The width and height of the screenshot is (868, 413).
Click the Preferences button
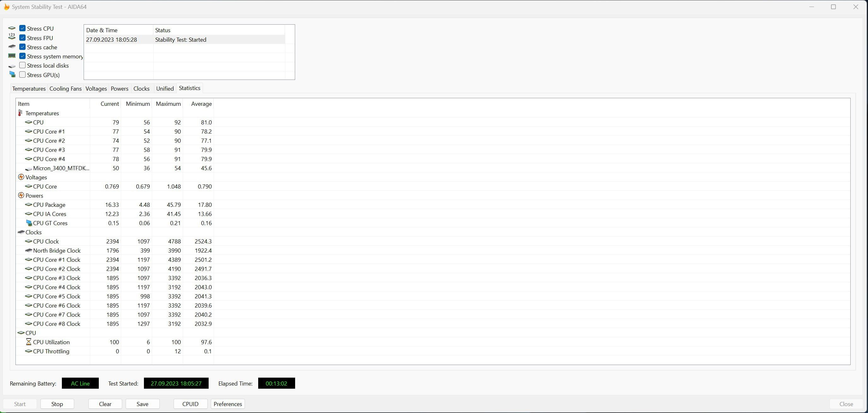[227, 404]
